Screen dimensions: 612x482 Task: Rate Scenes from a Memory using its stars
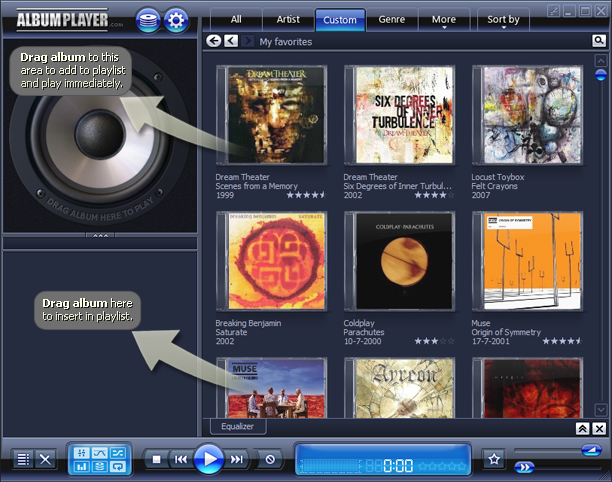pyautogui.click(x=306, y=195)
